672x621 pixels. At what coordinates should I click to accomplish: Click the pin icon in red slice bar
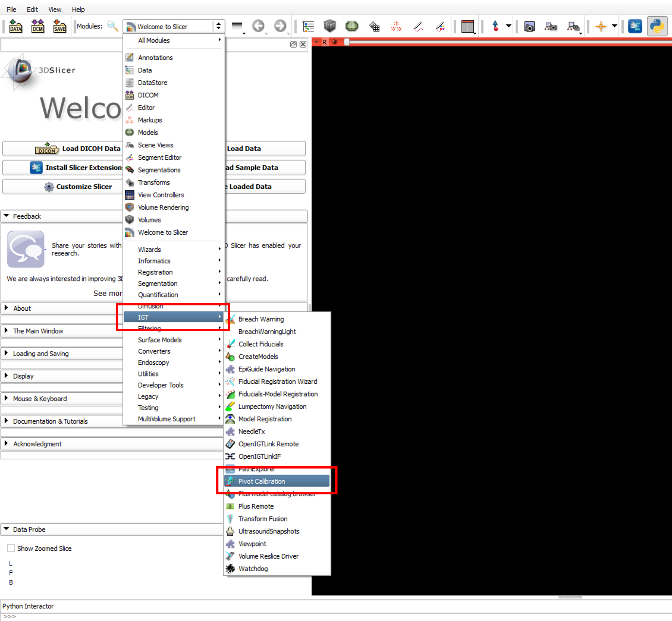coord(317,42)
